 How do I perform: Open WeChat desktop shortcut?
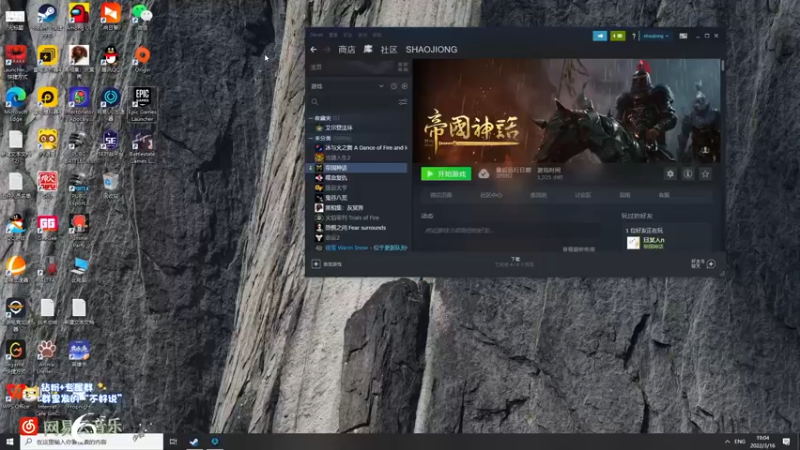point(142,17)
